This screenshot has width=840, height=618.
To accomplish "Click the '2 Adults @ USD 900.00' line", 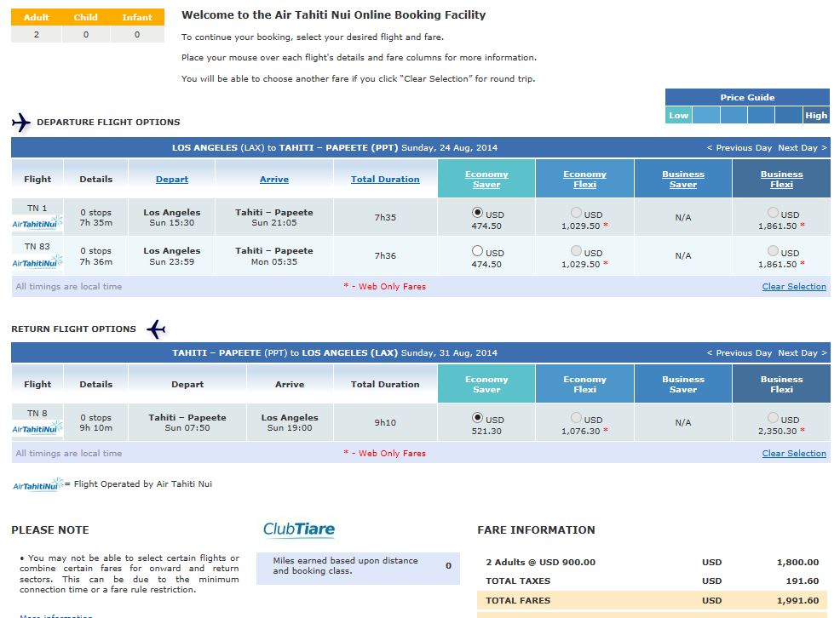I will [540, 563].
